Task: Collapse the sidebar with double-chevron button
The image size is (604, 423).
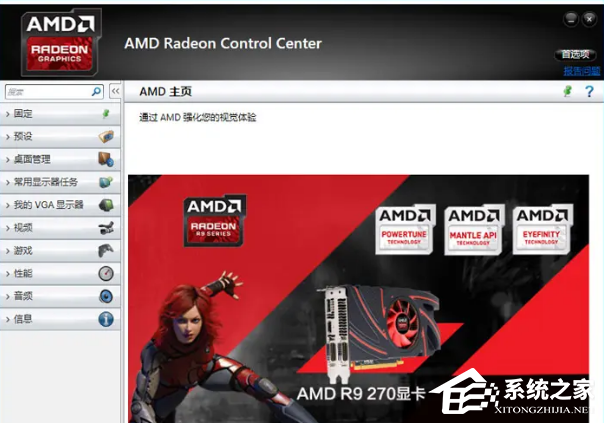Action: (x=115, y=91)
